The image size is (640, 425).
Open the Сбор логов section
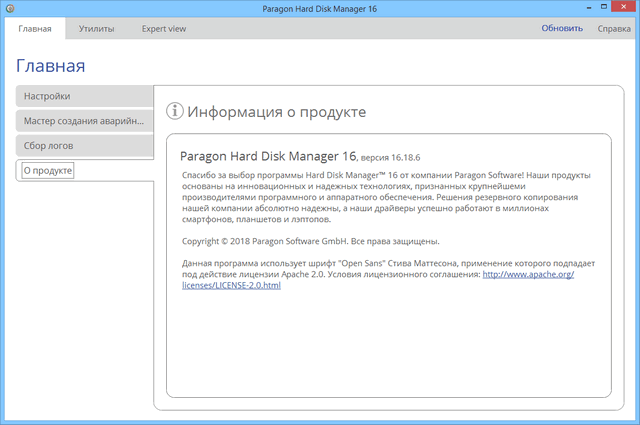click(x=84, y=146)
